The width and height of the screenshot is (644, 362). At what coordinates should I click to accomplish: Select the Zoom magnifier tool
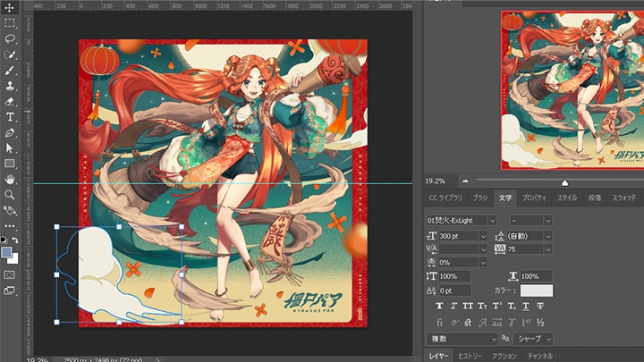(x=10, y=194)
